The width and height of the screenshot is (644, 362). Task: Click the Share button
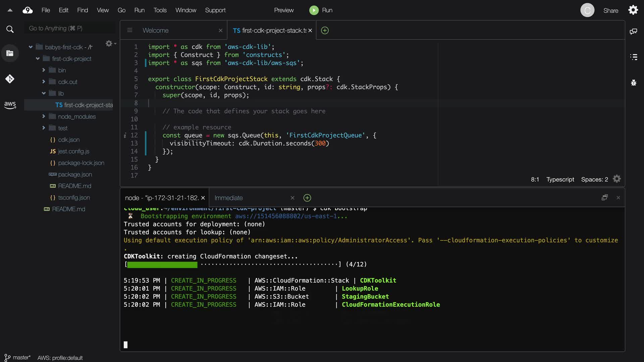[610, 11]
